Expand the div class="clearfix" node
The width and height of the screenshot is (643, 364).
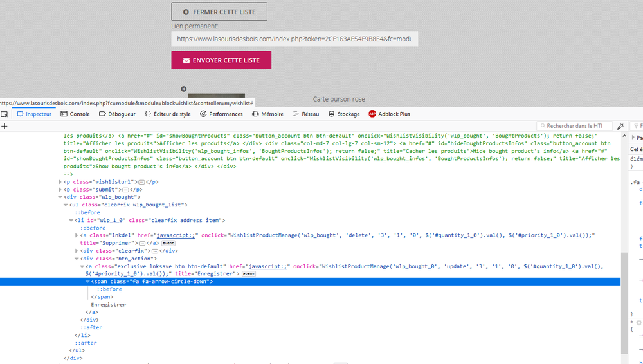coord(77,251)
